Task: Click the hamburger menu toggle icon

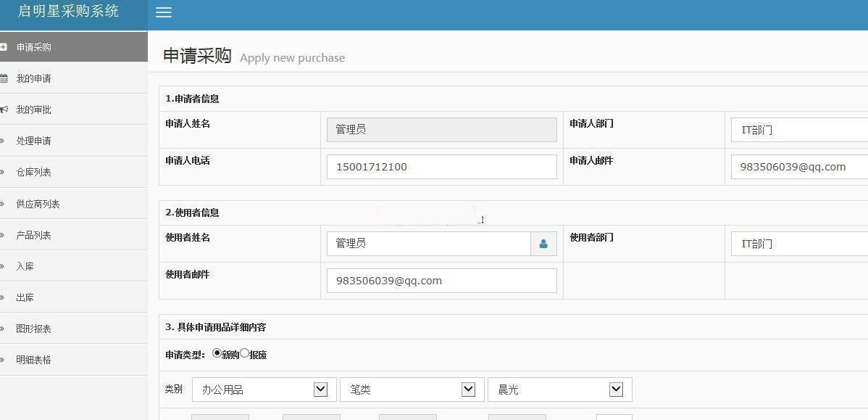Action: click(164, 12)
